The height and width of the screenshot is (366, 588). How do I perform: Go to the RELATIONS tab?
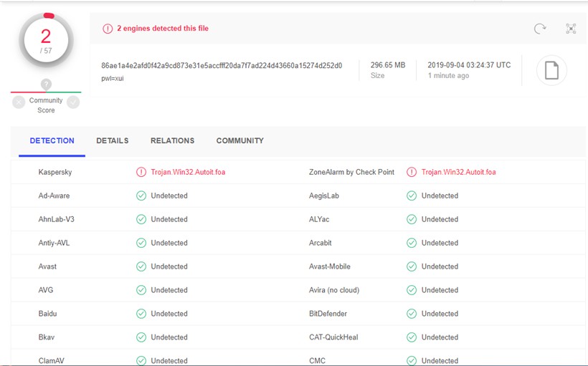click(x=172, y=141)
